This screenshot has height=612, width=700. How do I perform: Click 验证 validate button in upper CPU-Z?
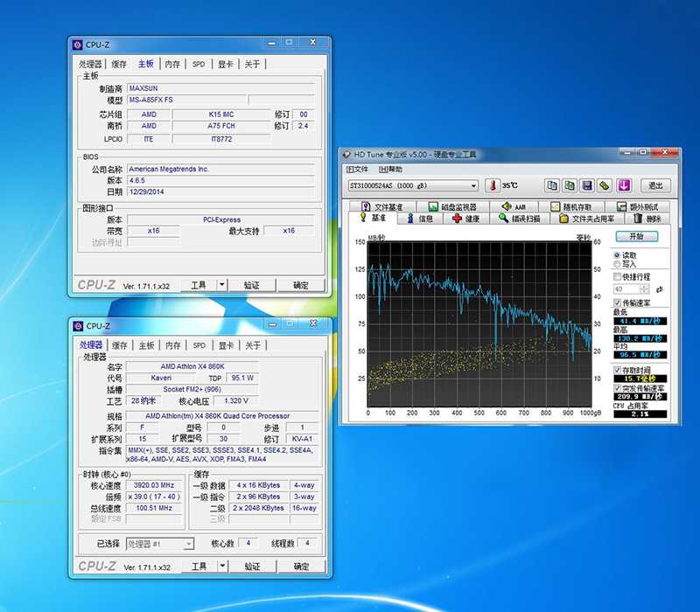coord(252,285)
